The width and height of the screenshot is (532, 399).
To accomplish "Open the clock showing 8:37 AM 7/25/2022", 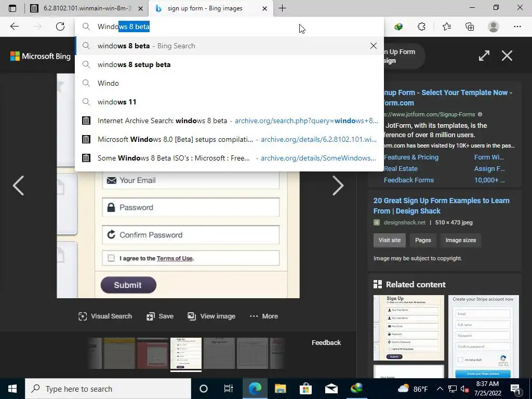I will click(487, 389).
